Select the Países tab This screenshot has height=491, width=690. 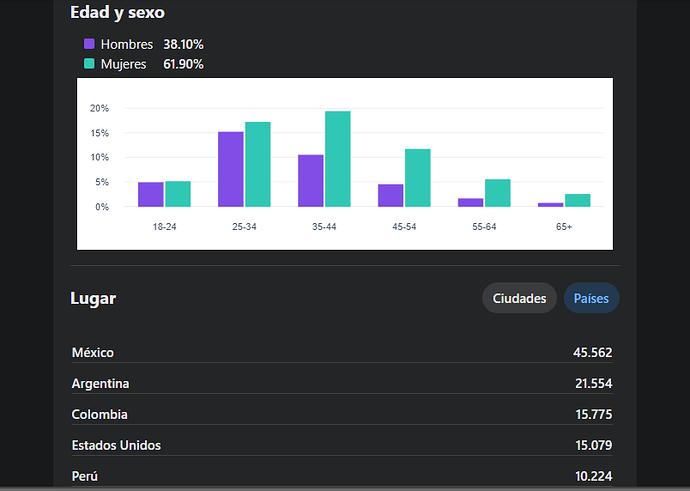(591, 298)
